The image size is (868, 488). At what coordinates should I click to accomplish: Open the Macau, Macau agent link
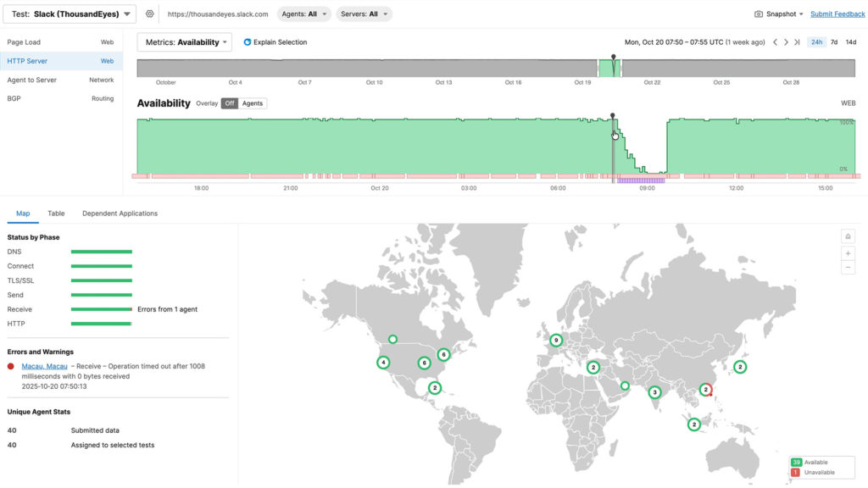point(44,366)
